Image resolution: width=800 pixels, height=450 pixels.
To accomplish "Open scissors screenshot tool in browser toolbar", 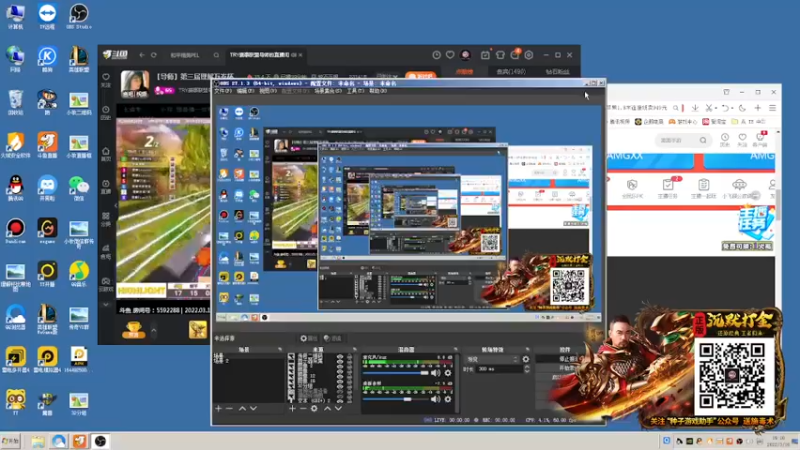I will pos(709,108).
